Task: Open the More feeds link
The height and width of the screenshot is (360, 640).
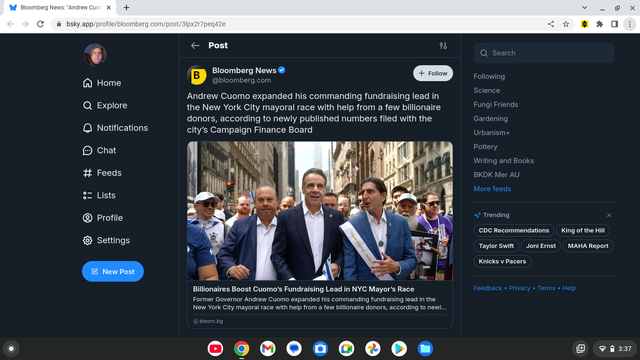Action: pyautogui.click(x=492, y=189)
